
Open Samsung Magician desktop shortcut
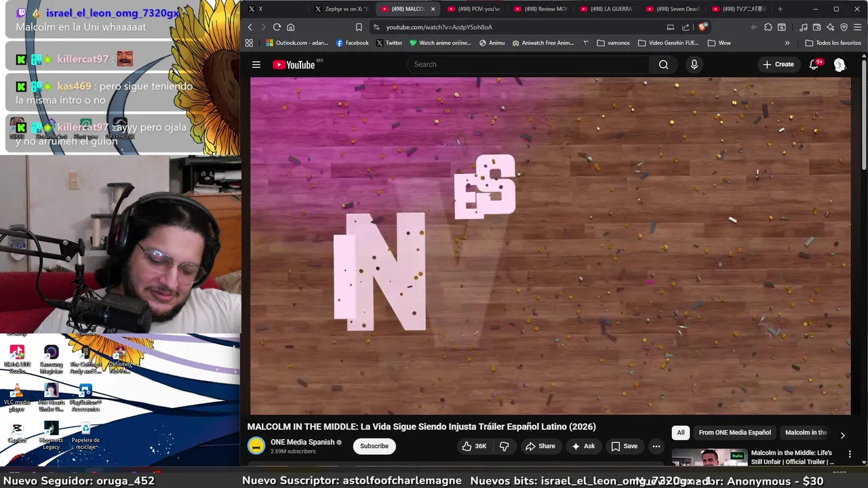click(x=51, y=359)
